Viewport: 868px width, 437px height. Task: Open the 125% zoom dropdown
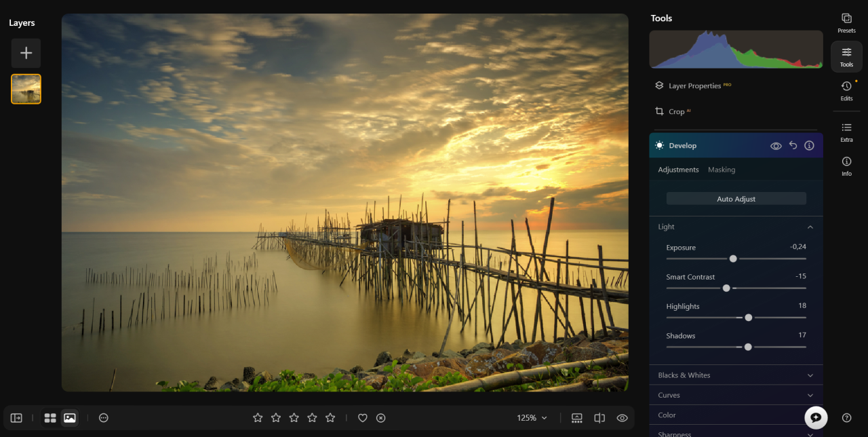pos(532,418)
